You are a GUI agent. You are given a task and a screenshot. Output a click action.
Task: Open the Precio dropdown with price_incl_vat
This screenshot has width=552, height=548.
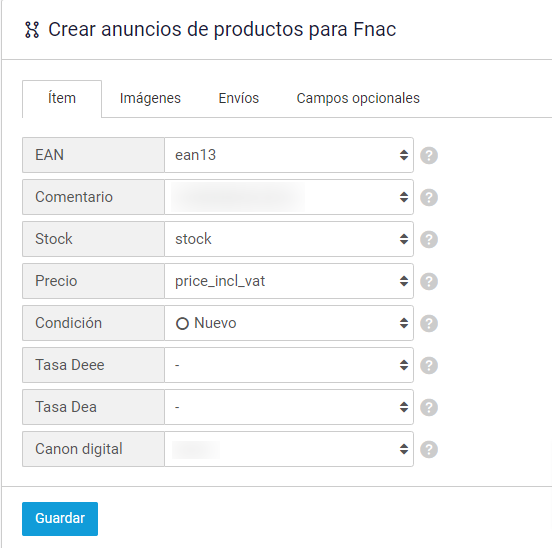pos(289,281)
